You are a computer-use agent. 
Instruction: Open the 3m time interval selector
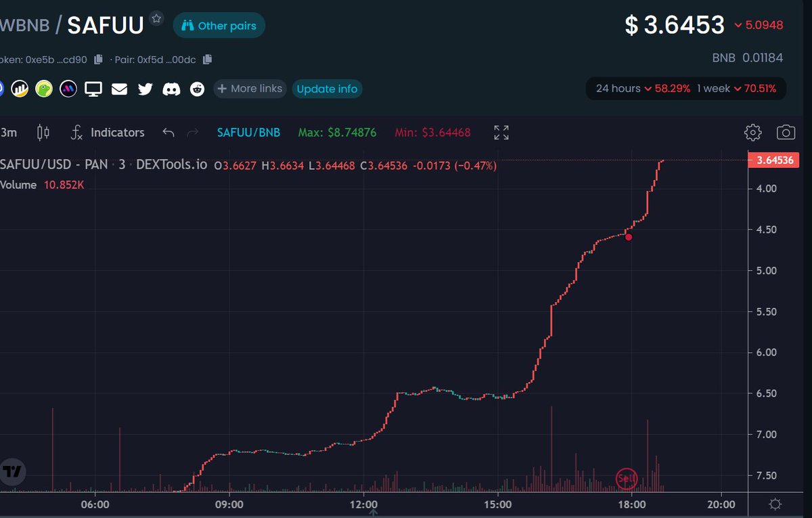click(x=9, y=132)
